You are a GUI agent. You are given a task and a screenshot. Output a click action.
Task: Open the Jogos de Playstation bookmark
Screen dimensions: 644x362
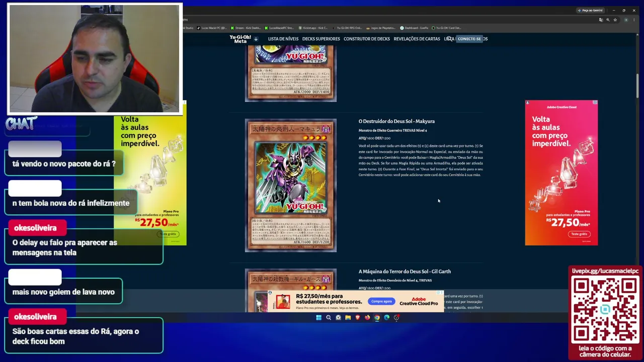coord(380,28)
